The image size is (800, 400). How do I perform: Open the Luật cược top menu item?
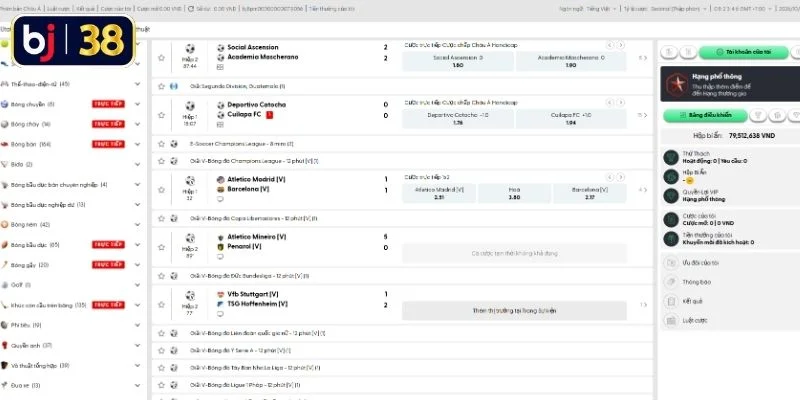point(57,9)
